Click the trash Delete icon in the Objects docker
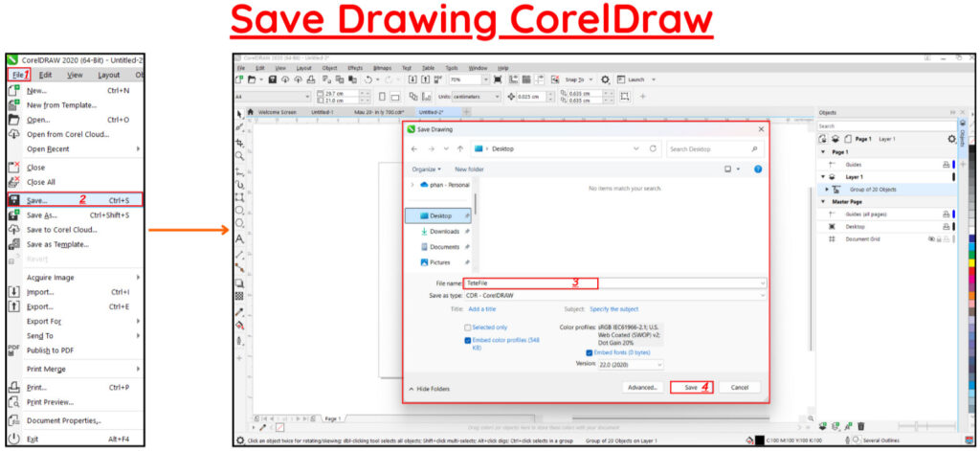Viewport: 980px width, 451px height. pos(861,425)
